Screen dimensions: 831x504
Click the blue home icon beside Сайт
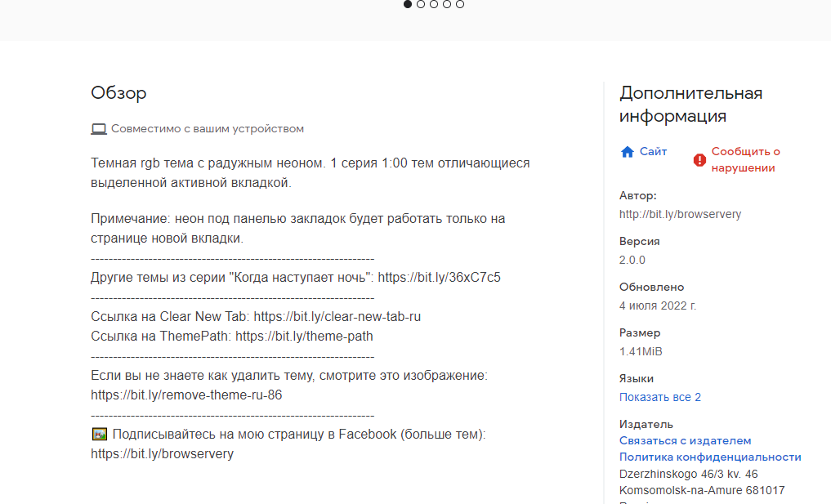[x=628, y=152]
